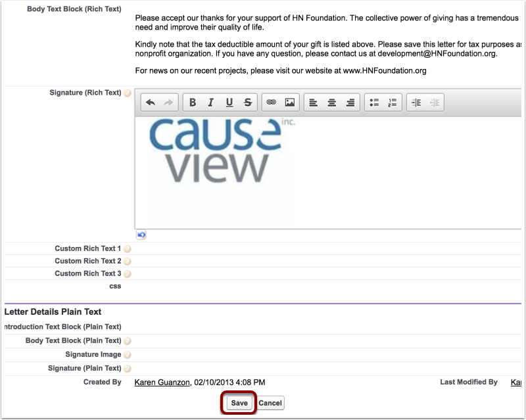Open help for Signature (Rich Text)
526x420 pixels.
pos(127,93)
